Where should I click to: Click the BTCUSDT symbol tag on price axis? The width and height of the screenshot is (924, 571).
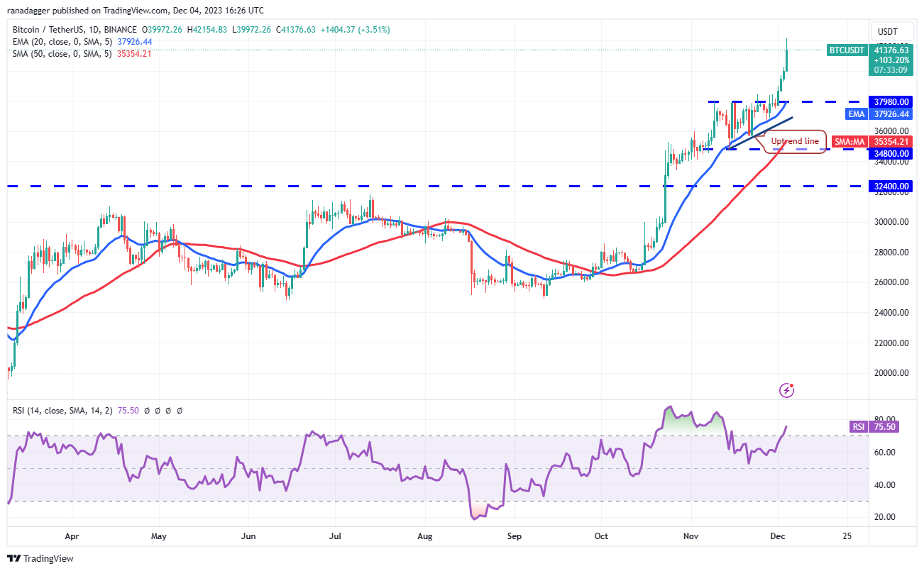point(846,50)
